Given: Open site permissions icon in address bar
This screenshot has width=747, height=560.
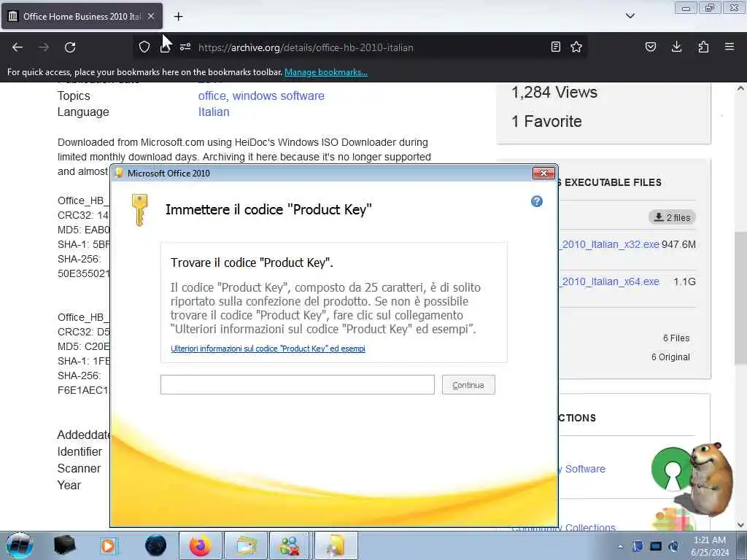Looking at the screenshot, I should [185, 47].
